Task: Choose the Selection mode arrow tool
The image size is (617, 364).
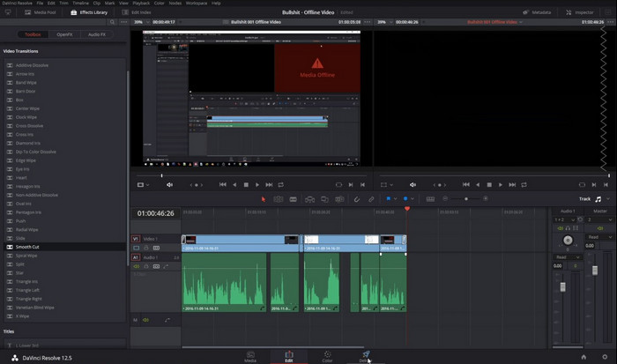Action: [264, 199]
